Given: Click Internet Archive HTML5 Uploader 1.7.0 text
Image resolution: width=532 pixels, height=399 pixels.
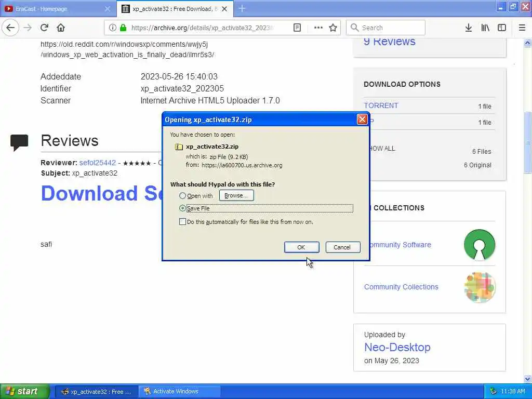Looking at the screenshot, I should [x=210, y=100].
